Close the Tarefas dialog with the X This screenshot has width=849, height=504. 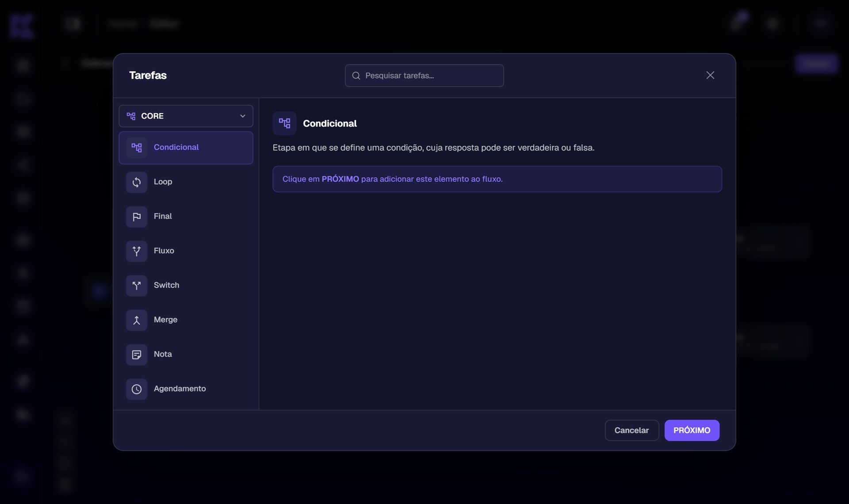710,75
